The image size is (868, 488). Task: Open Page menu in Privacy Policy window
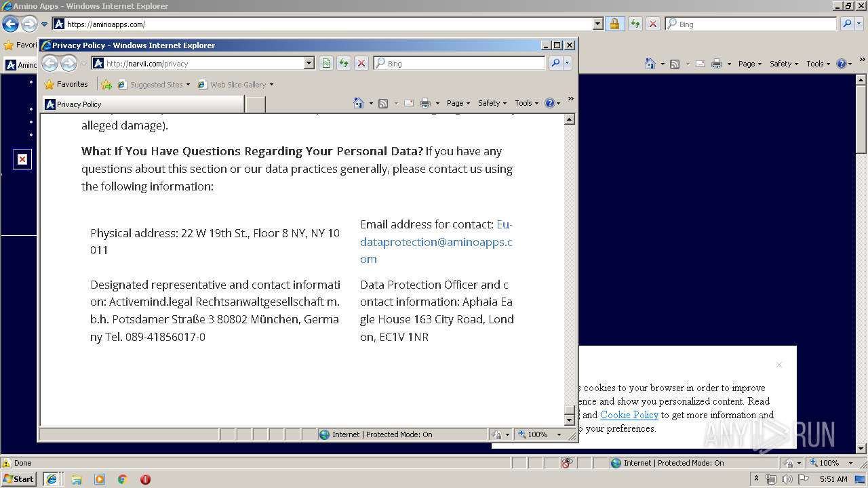click(458, 103)
